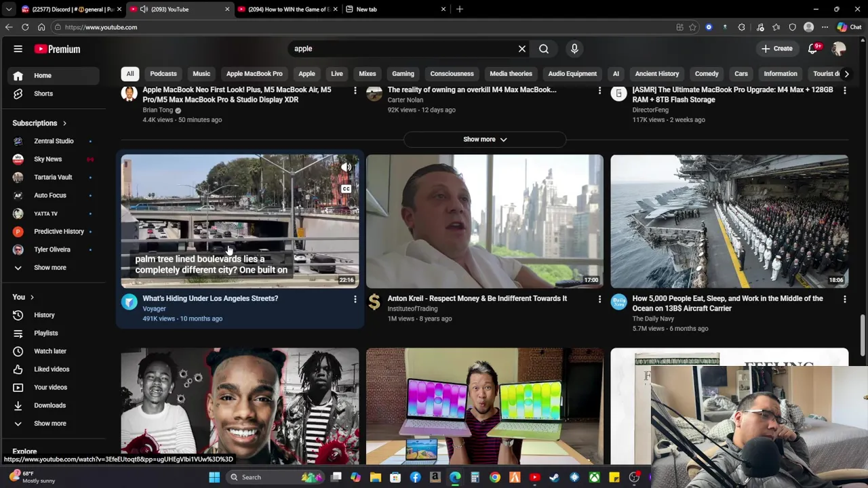
Task: Open the Brian Tong MacBook Neo video options
Action: click(x=355, y=90)
